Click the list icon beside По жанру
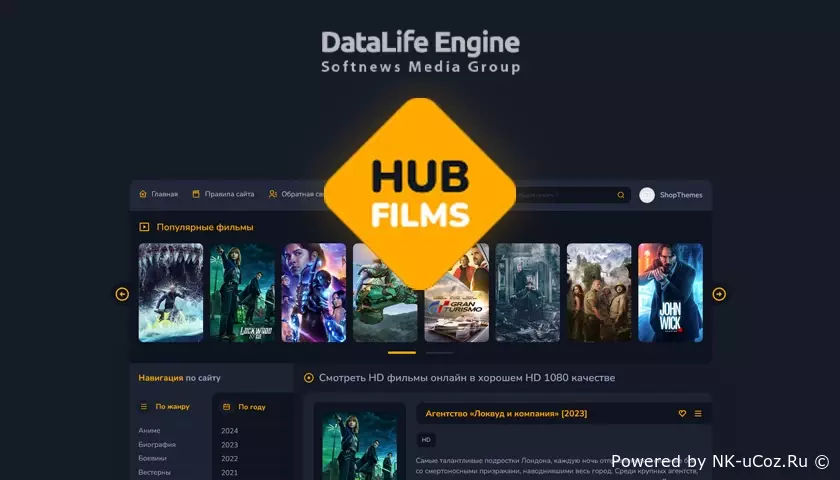This screenshot has height=480, width=840. pyautogui.click(x=144, y=407)
